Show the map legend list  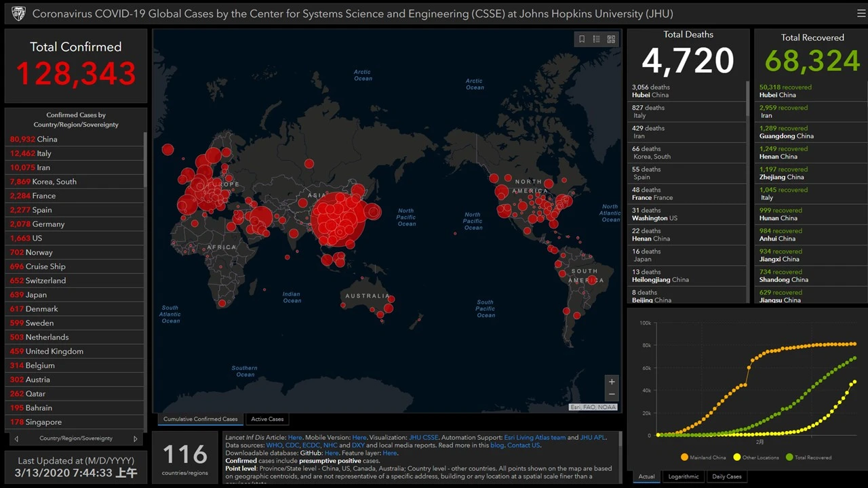[x=596, y=39]
